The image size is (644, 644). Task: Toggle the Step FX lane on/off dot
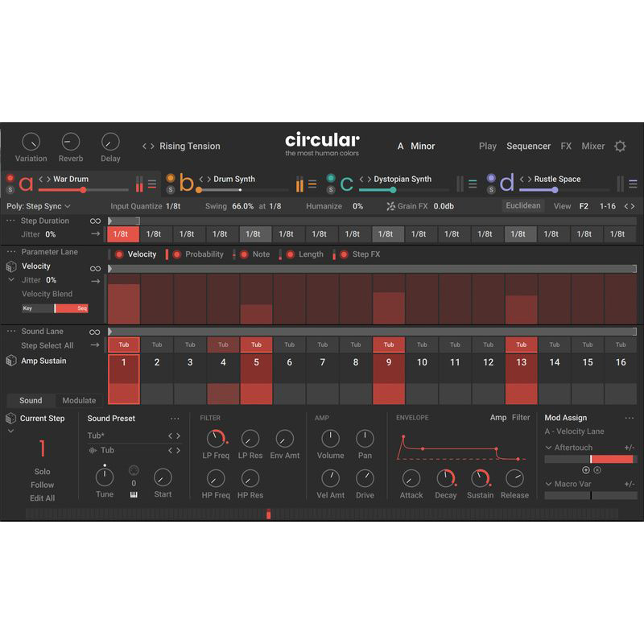click(345, 254)
